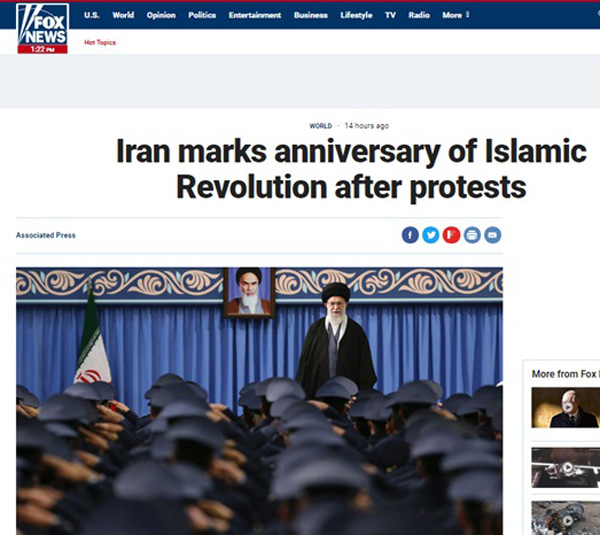Share article on Facebook icon
Screen dimensions: 600x535
point(410,235)
